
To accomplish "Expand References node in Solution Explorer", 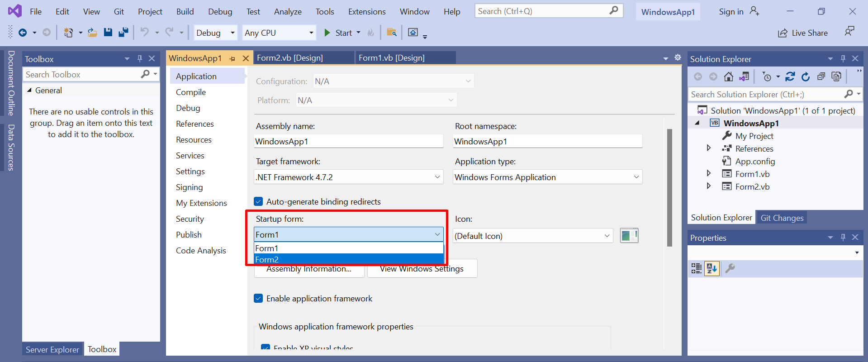I will [709, 148].
